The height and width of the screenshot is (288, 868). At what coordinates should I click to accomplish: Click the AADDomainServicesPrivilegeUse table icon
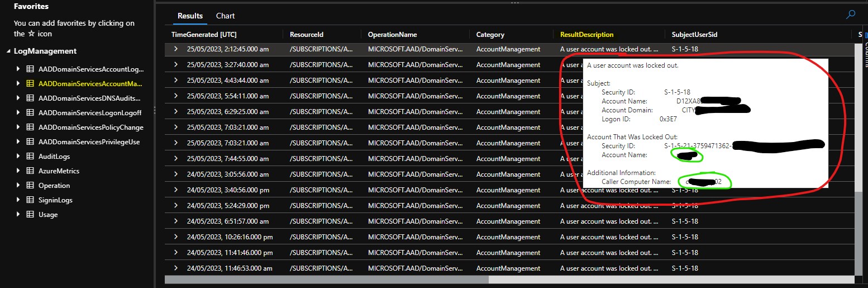coord(30,141)
